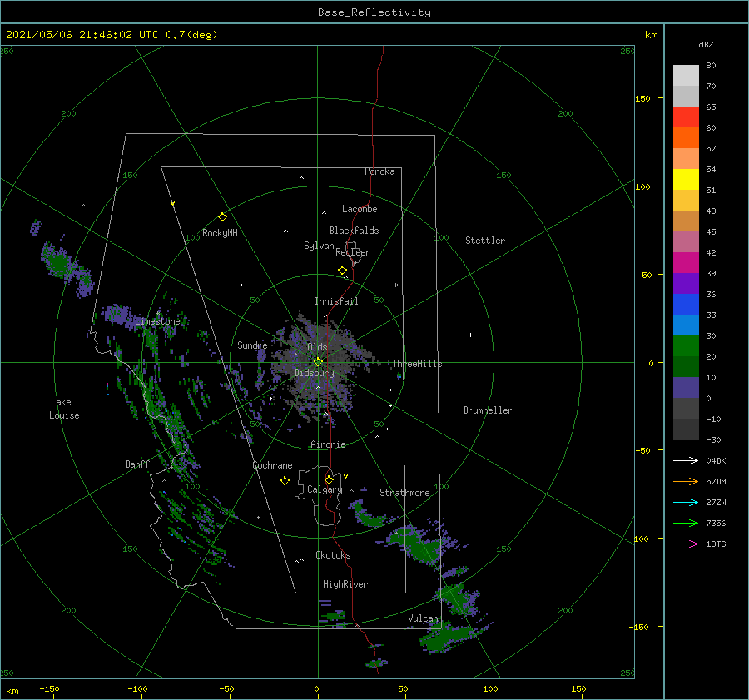Screen dimensions: 749x700
Task: Select the yellow diamond marker below Cochrane
Action: [285, 481]
